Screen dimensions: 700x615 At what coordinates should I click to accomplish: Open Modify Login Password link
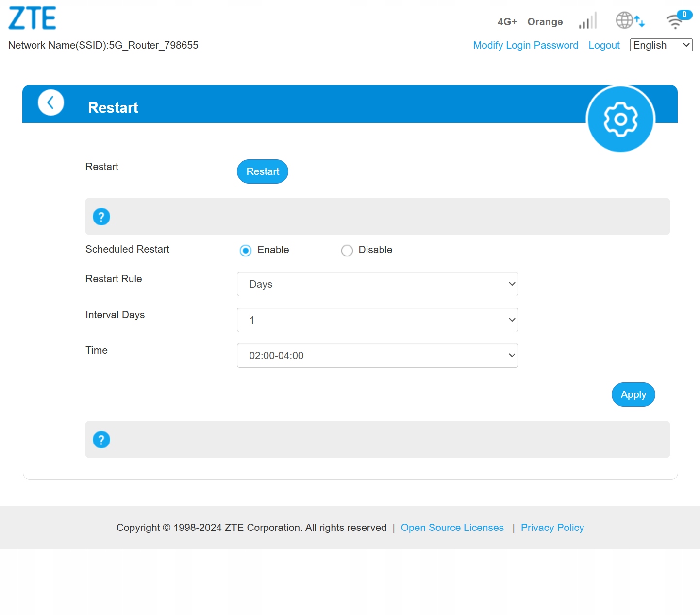click(x=525, y=45)
